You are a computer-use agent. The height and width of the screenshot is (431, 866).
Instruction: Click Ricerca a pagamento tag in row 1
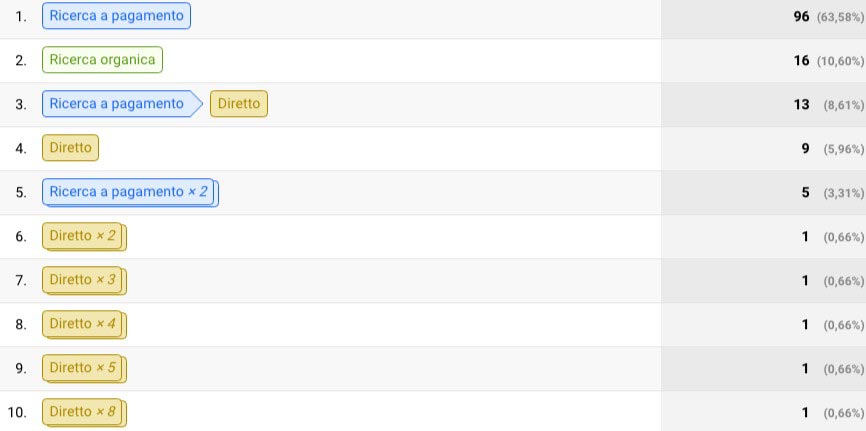tap(117, 15)
